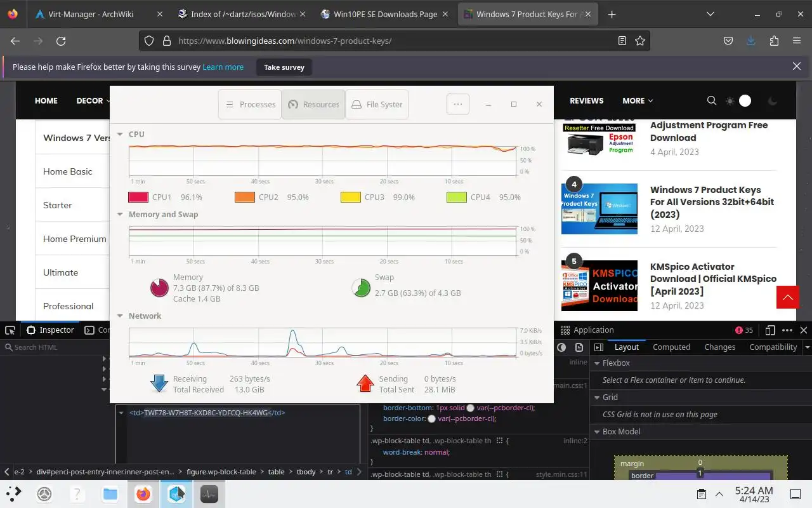Collapse the CPU section
The image size is (812, 508).
[x=120, y=135]
